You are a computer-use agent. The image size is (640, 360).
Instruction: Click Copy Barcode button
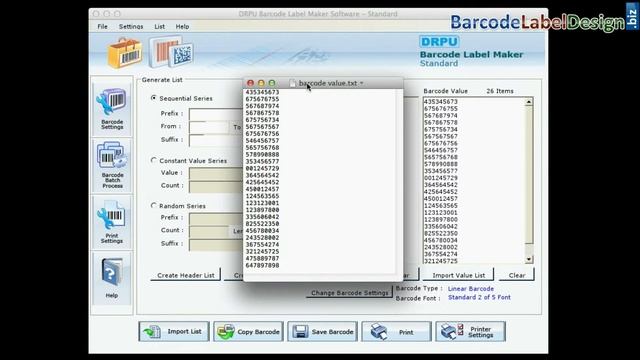[248, 331]
